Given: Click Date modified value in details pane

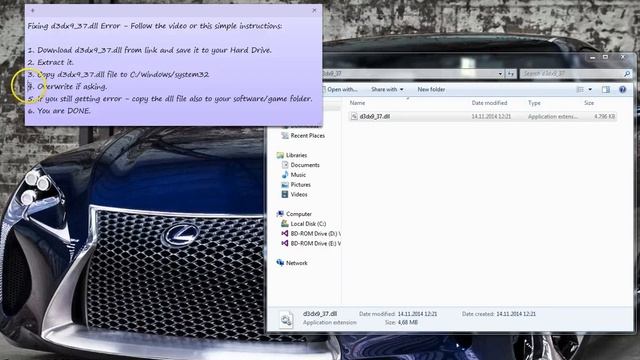Looking at the screenshot, I should (417, 314).
